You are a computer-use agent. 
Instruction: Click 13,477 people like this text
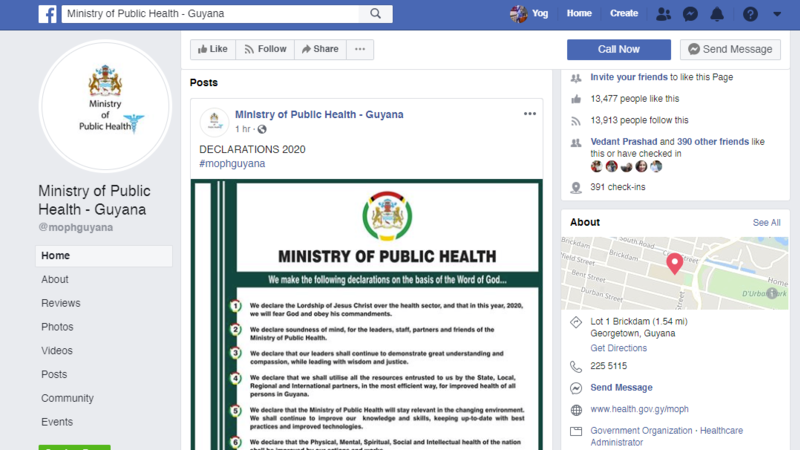tap(635, 98)
